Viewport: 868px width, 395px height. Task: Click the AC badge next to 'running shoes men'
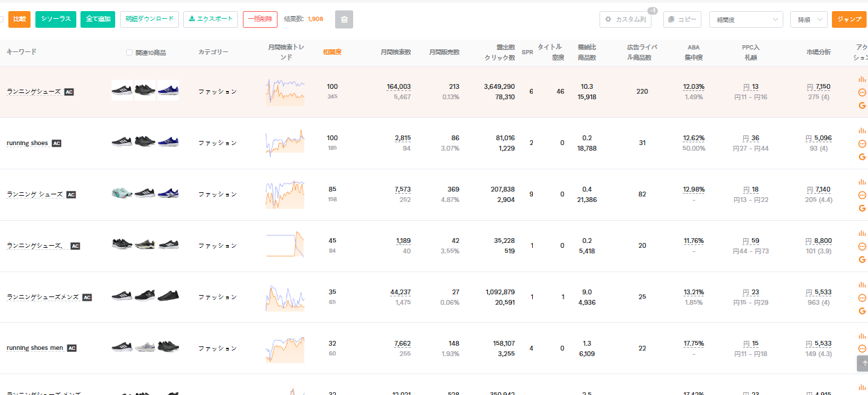71,348
